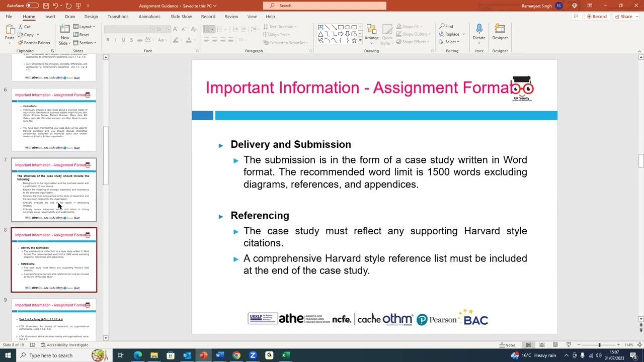The image size is (644, 362).
Task: Toggle Underline formatting
Action: (123, 40)
